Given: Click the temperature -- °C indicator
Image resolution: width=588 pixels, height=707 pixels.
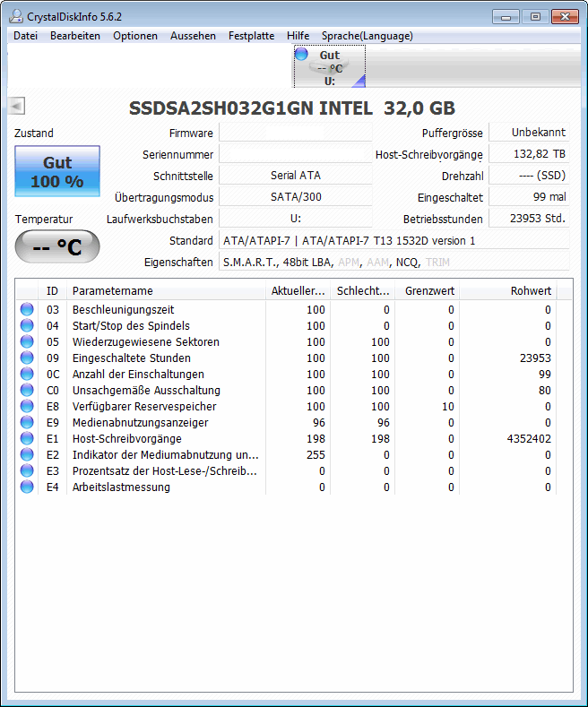Looking at the screenshot, I should pyautogui.click(x=57, y=246).
